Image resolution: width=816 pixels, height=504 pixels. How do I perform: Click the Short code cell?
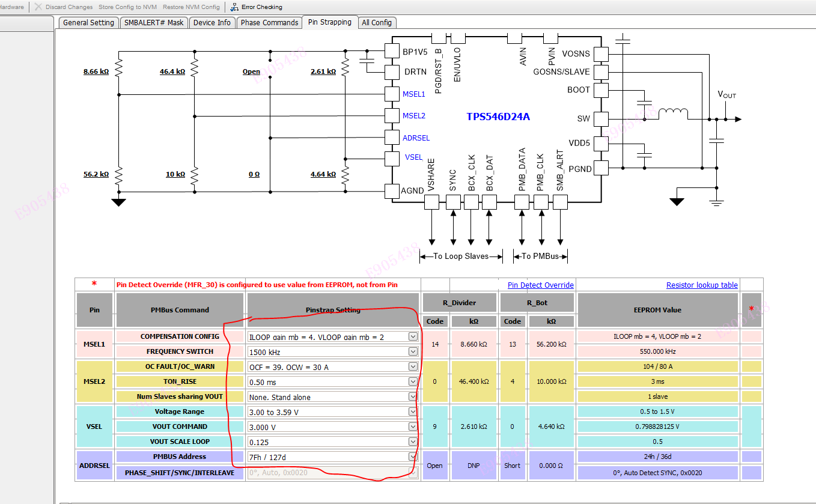coord(513,465)
